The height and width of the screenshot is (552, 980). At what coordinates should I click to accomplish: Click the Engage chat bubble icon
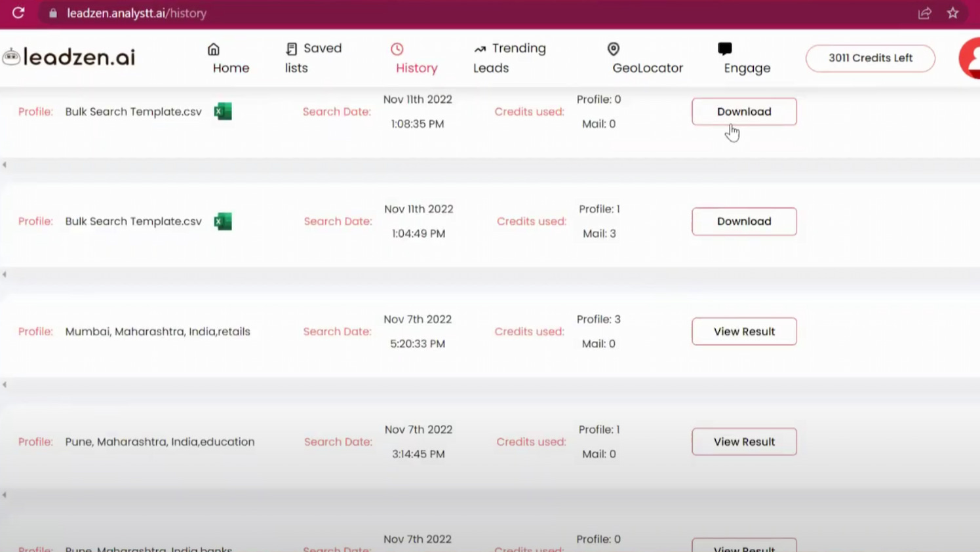725,49
